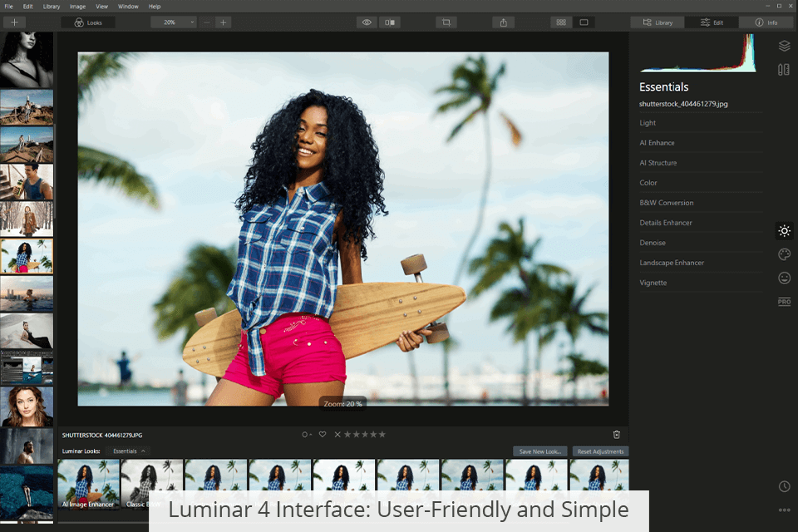798x532 pixels.
Task: Expand the Vignette tool
Action: click(x=701, y=283)
